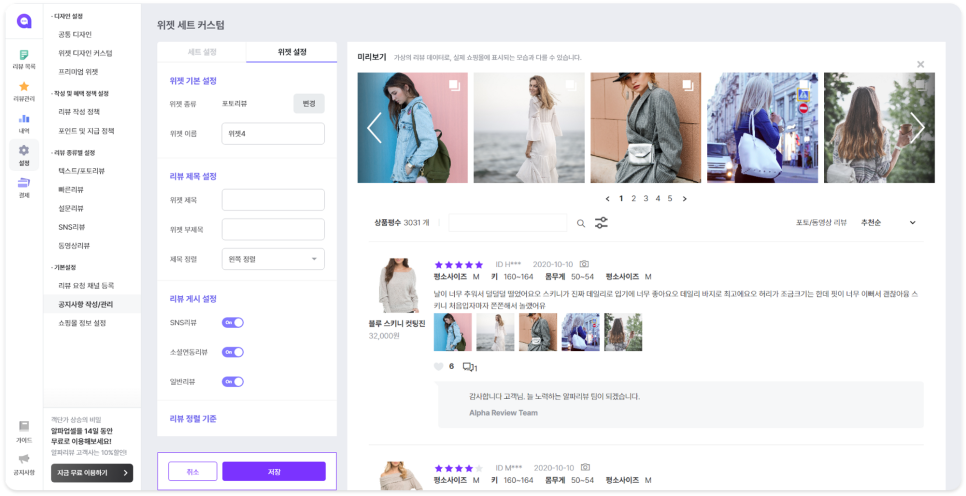Viewport: 966px width, 496px height.
Task: Open 포인트 및 지급 정책 menu item
Action: coord(86,131)
